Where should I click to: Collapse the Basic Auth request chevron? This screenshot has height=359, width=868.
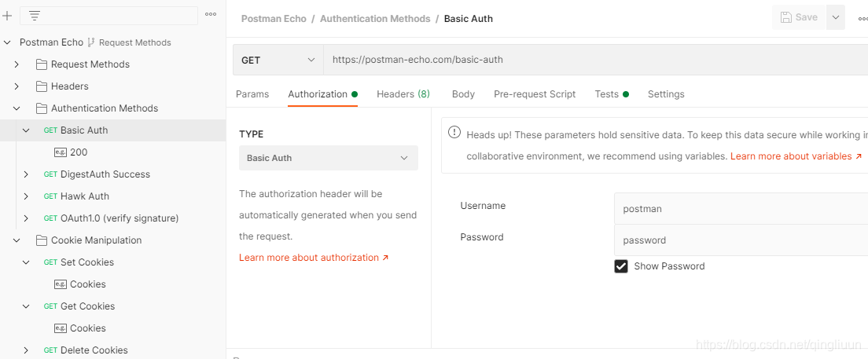(26, 130)
